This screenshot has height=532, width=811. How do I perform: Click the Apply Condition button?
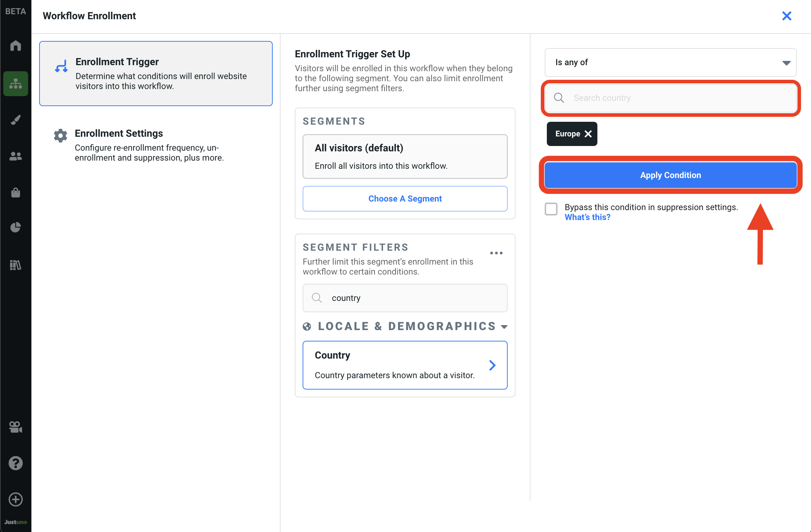670,175
